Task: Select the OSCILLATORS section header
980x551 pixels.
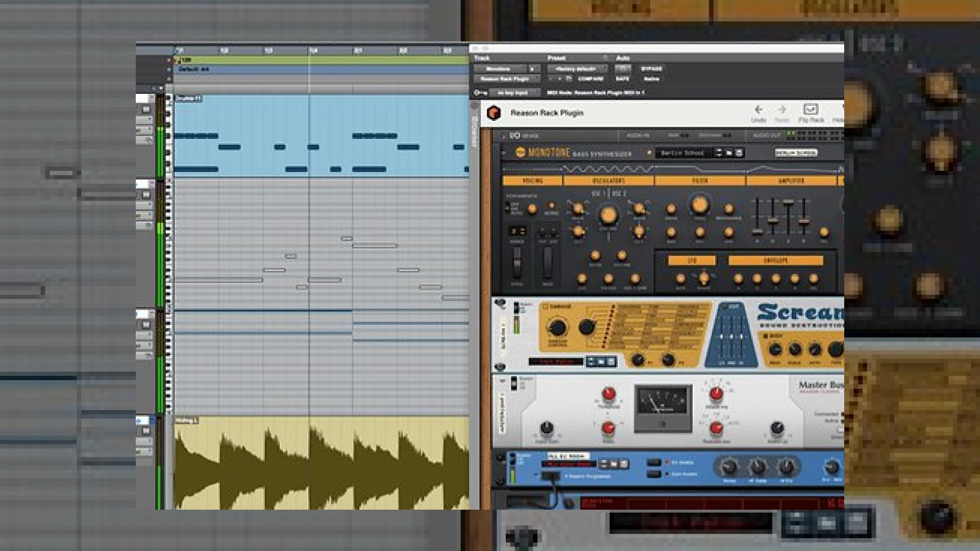Action: tap(608, 181)
